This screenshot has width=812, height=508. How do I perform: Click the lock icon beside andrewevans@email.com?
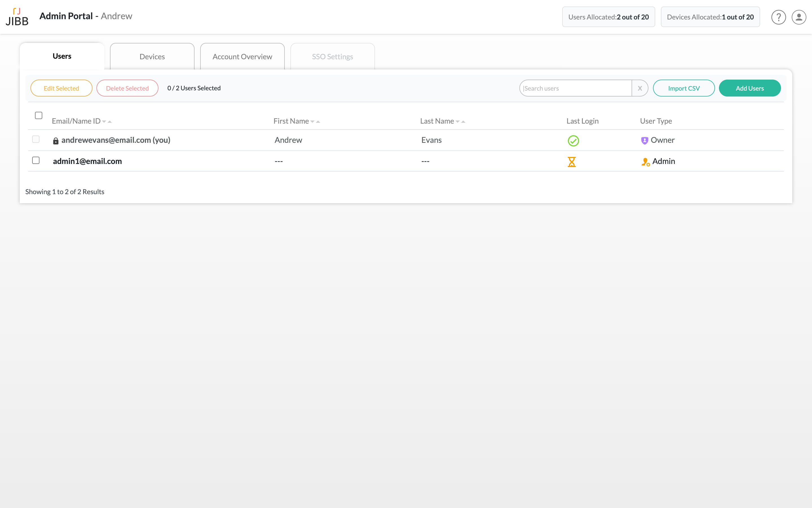pyautogui.click(x=56, y=141)
